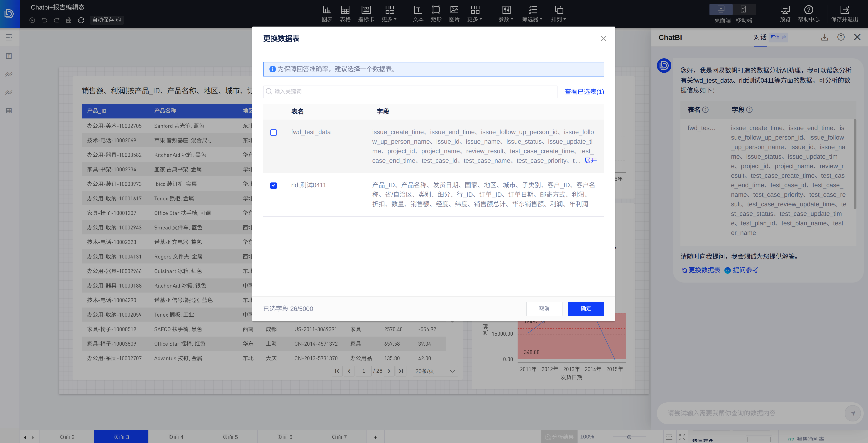Click 保存并退出 to save and exit
Screen dimensions: 868x443
click(844, 13)
